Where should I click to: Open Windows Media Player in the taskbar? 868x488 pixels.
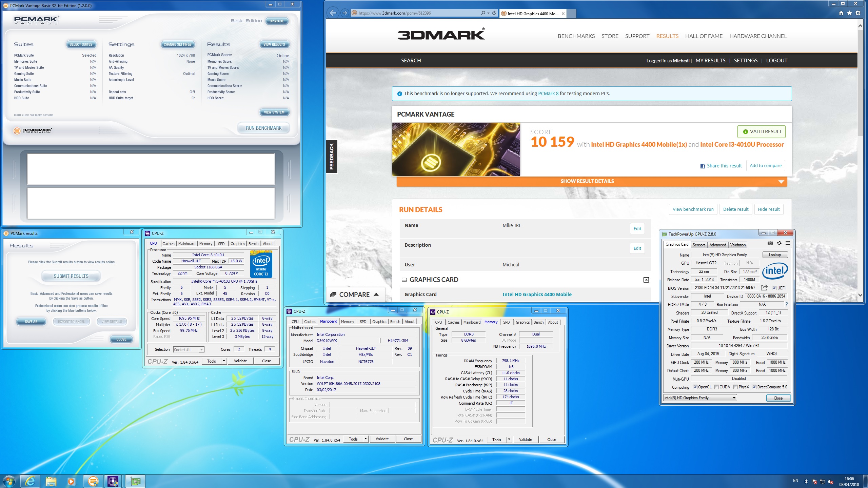[x=71, y=481]
